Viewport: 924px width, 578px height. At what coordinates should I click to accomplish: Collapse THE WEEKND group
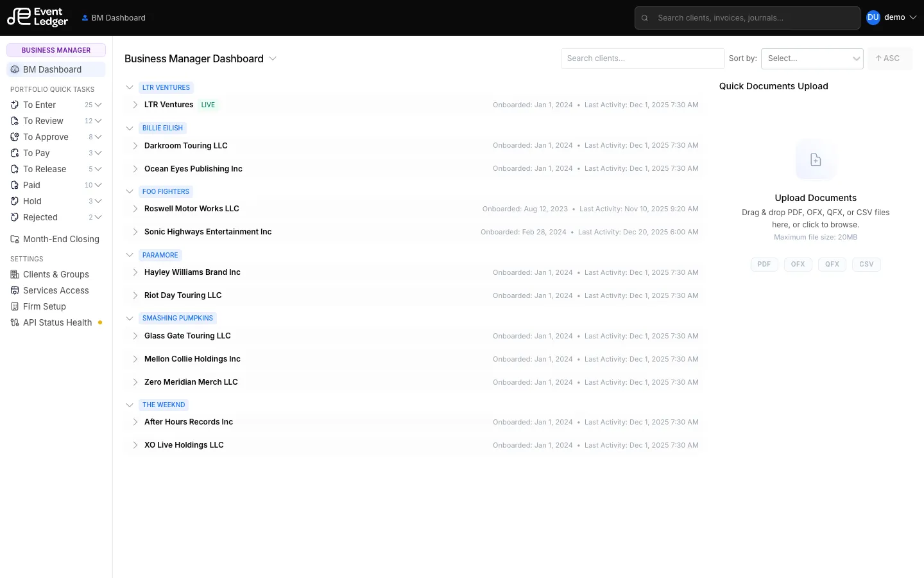pos(130,405)
